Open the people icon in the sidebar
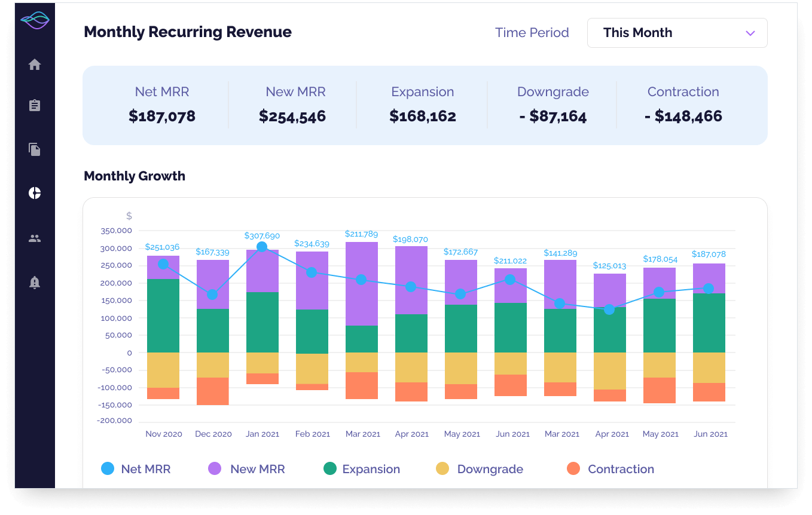This screenshot has width=812, height=515. 35,238
